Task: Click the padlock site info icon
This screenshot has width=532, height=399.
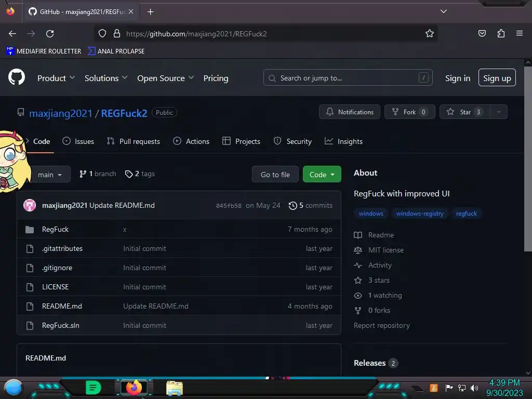Action: click(x=117, y=33)
